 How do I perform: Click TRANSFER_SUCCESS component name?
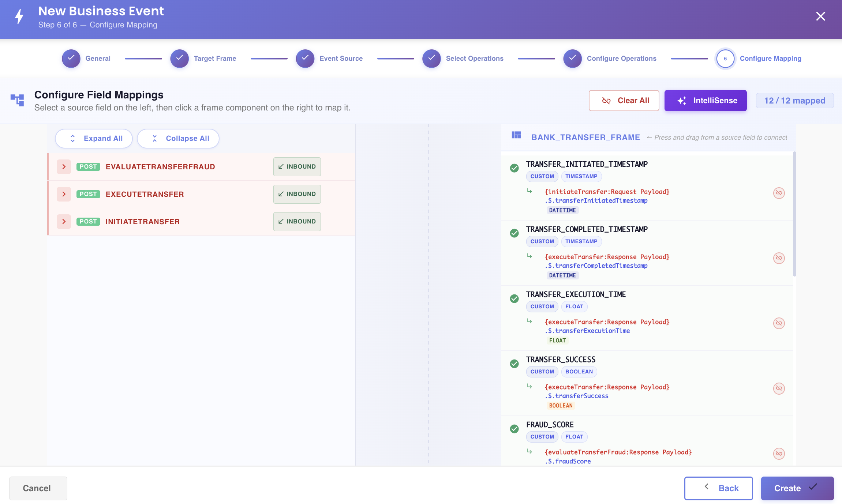pos(561,360)
